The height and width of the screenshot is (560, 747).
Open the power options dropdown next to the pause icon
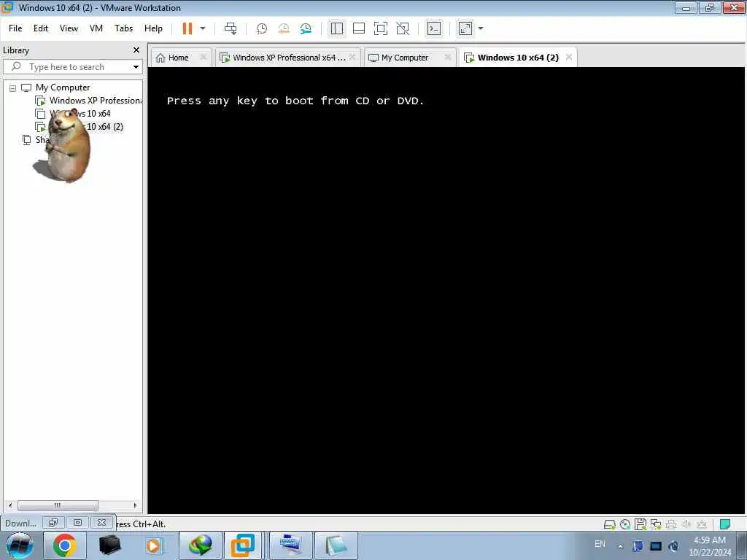[203, 28]
